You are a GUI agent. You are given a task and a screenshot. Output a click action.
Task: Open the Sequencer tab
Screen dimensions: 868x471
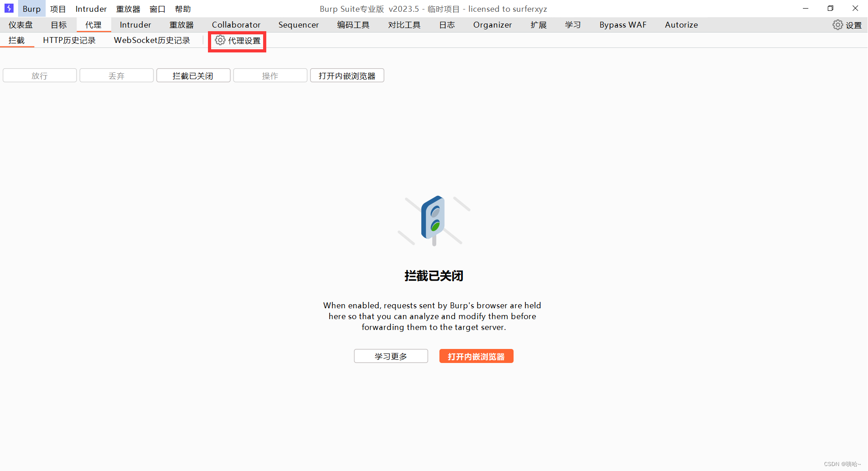click(x=298, y=25)
